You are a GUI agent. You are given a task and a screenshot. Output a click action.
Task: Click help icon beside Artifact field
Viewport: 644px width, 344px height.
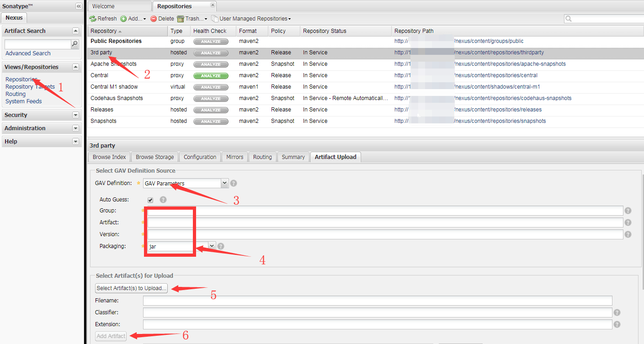click(x=628, y=222)
